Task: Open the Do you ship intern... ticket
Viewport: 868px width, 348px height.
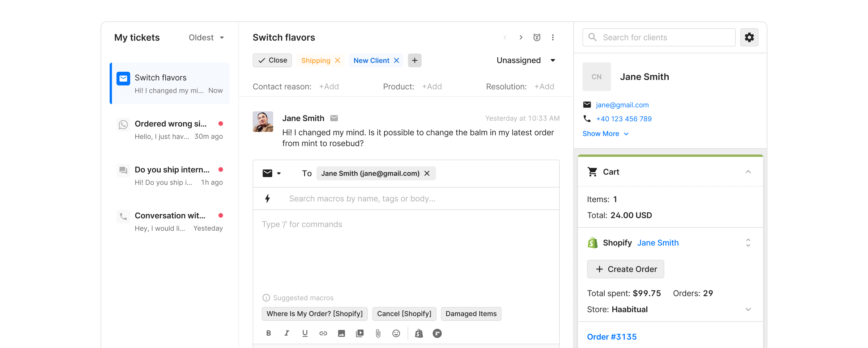Action: click(x=170, y=176)
